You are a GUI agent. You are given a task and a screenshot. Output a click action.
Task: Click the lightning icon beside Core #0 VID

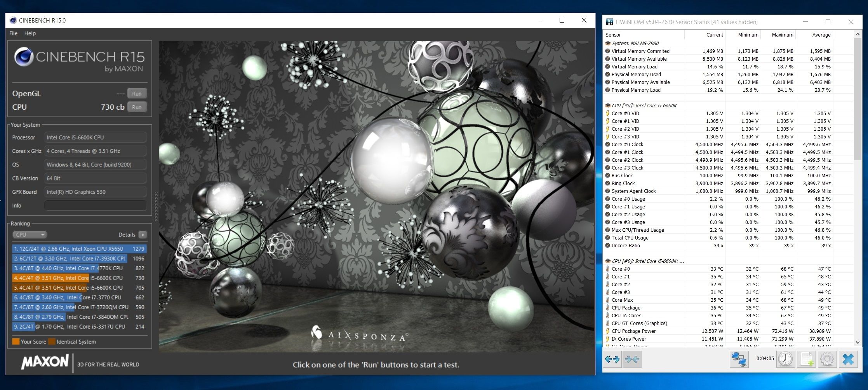[608, 113]
